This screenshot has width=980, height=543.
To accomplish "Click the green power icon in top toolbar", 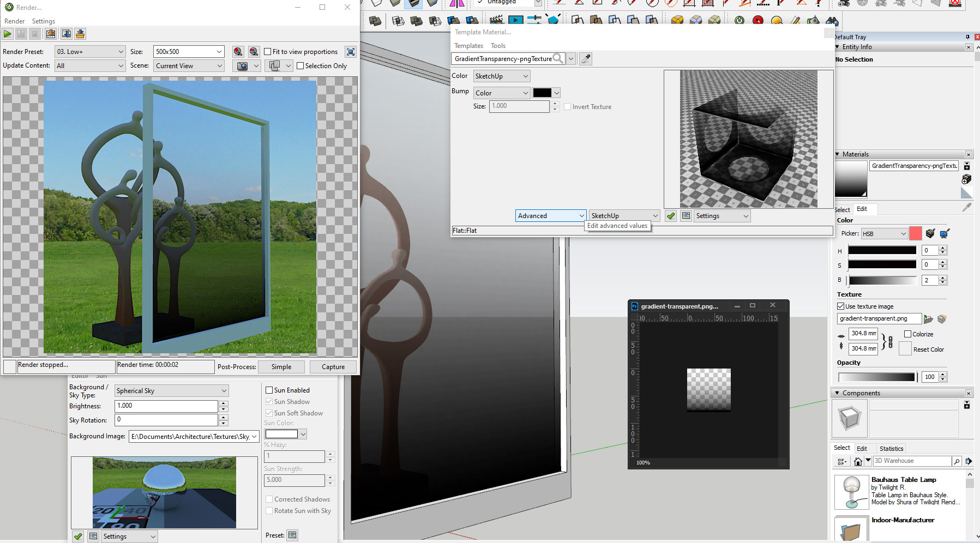I will (739, 21).
